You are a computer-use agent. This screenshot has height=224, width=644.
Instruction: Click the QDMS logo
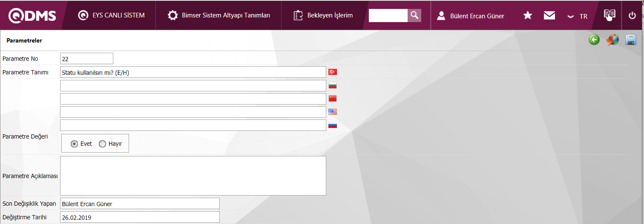click(x=32, y=16)
